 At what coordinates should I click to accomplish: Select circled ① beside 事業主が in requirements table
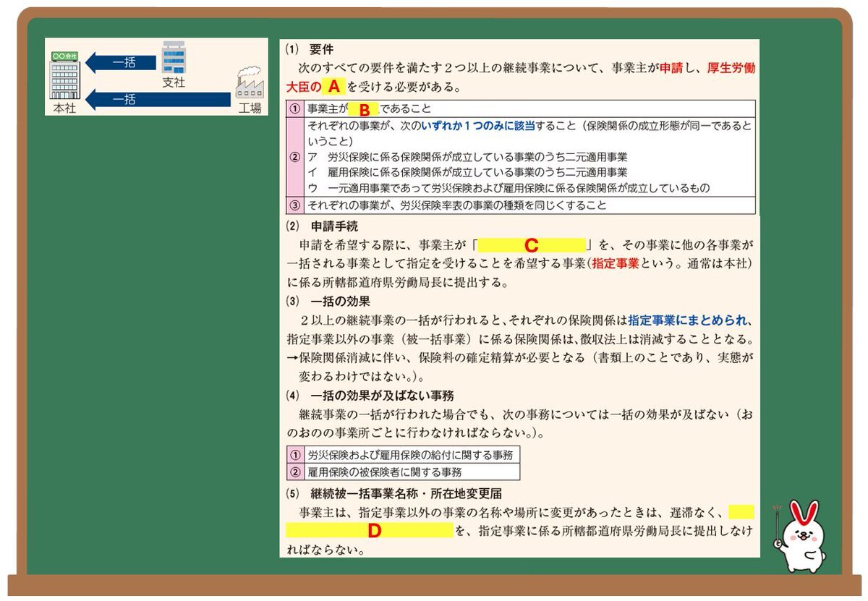point(295,110)
